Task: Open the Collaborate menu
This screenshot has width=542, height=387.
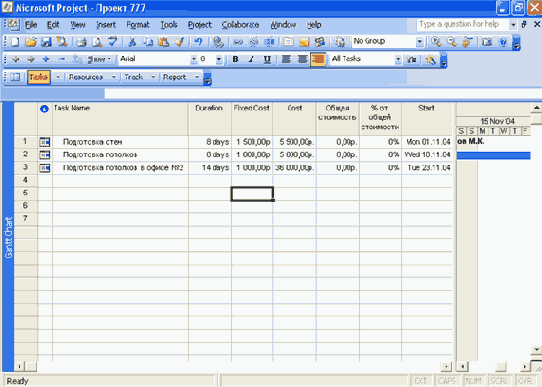Action: 240,25
